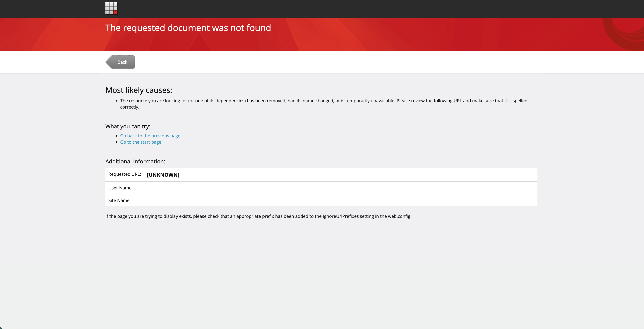Click the 'Most likely causes:' heading
The width and height of the screenshot is (644, 329).
[x=139, y=90]
